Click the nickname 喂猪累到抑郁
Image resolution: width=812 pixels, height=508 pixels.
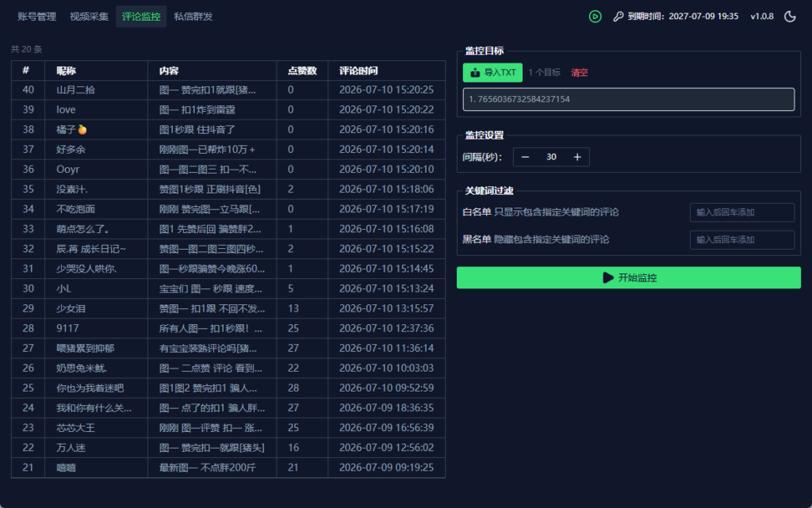click(86, 349)
